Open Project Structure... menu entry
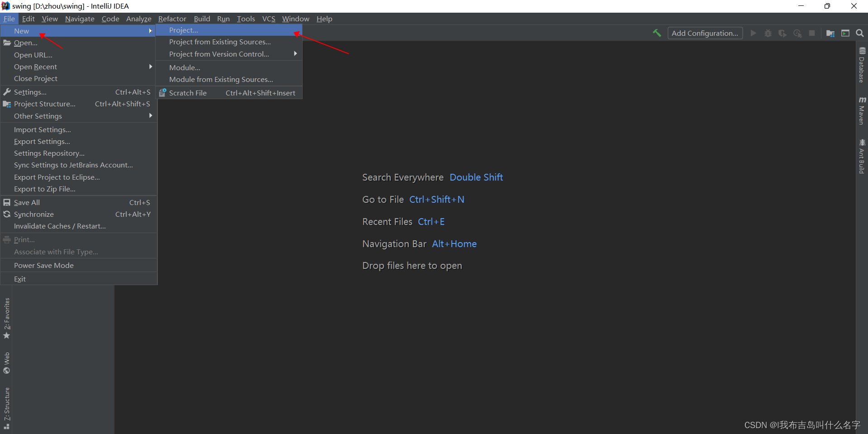 (79, 104)
